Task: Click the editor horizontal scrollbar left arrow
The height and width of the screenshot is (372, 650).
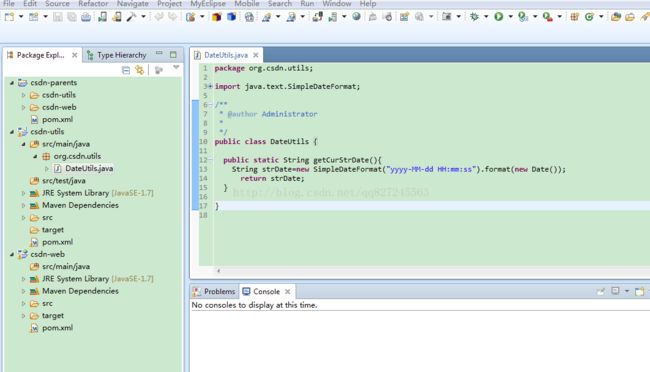Action: pos(218,271)
